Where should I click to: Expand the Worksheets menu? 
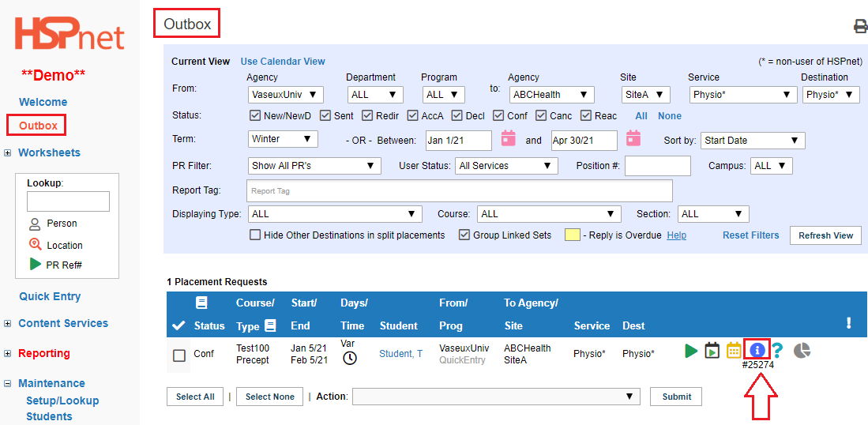(7, 152)
